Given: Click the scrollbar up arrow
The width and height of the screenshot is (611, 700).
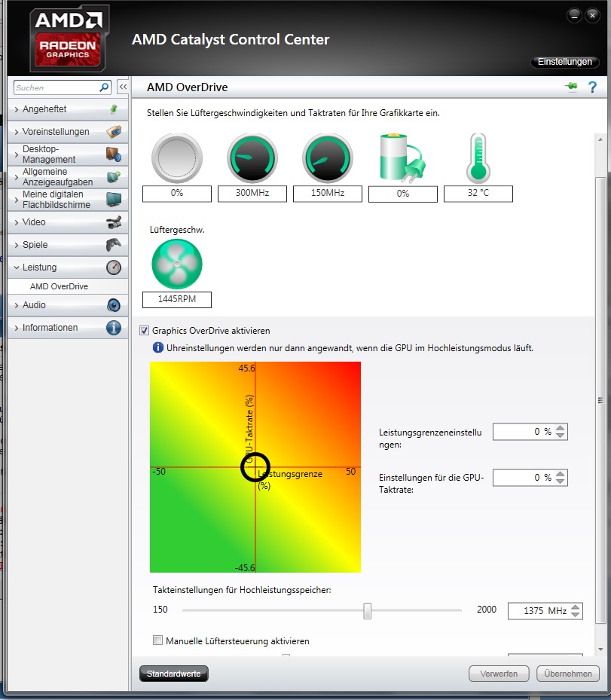Looking at the screenshot, I should [x=600, y=139].
